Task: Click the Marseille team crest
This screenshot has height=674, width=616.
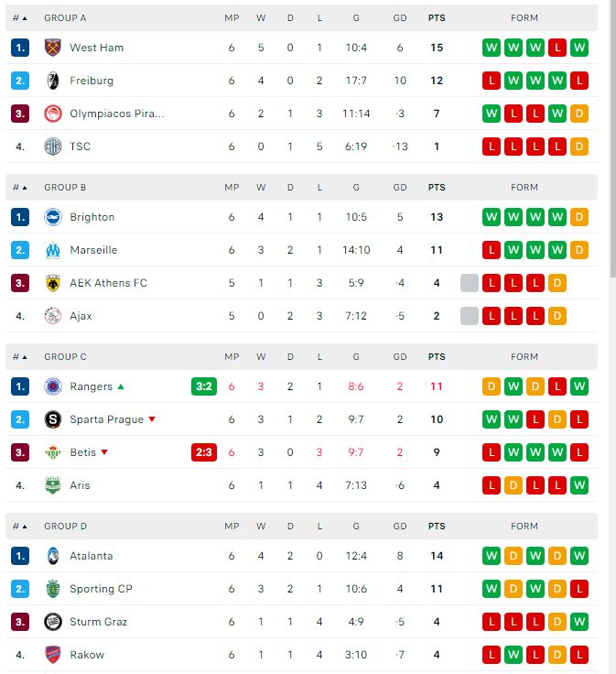Action: tap(52, 250)
